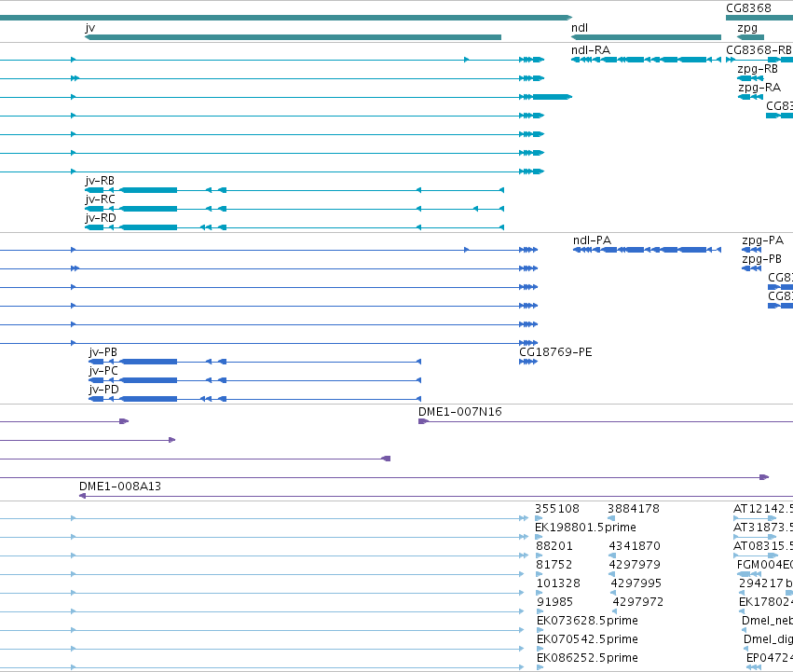Click the jv-PB protein label
This screenshot has height=672, width=793.
[103, 352]
